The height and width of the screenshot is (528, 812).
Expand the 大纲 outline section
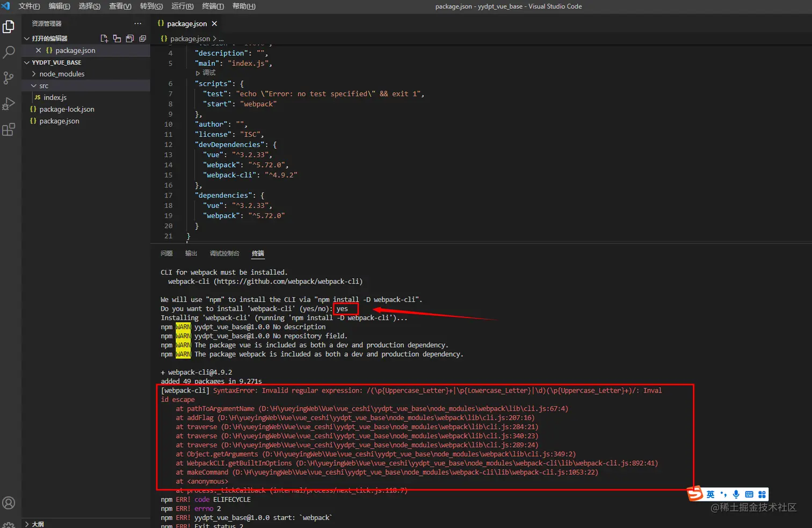click(27, 524)
